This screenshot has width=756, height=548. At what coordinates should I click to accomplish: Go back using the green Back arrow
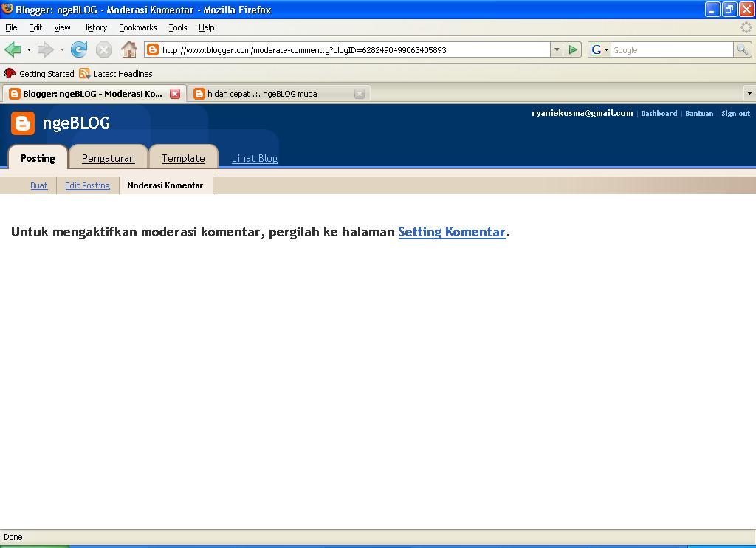tap(13, 49)
